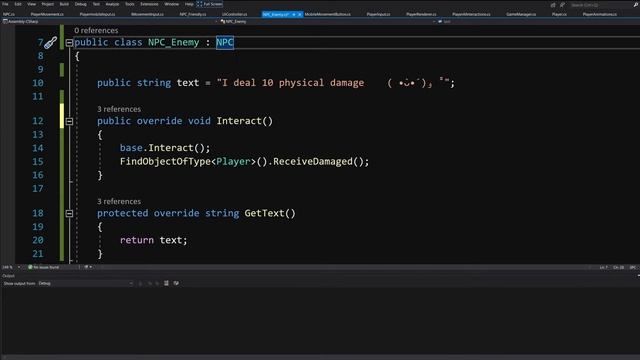This screenshot has height=360, width=640.
Task: Click line number 10 in the gutter
Action: [38, 83]
